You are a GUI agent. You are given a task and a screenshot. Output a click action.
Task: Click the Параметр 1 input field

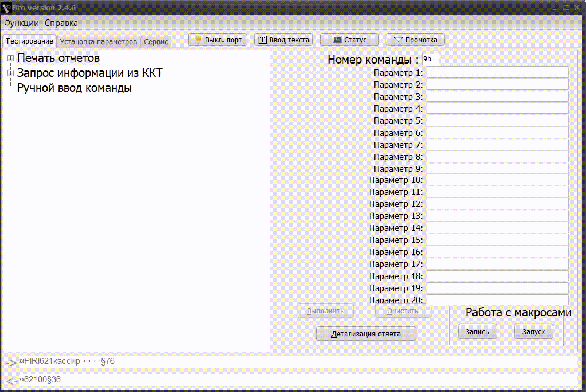click(497, 72)
